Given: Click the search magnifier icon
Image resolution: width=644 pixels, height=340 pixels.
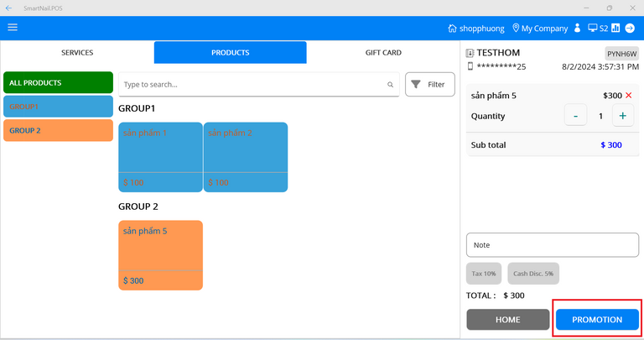Looking at the screenshot, I should pyautogui.click(x=391, y=85).
